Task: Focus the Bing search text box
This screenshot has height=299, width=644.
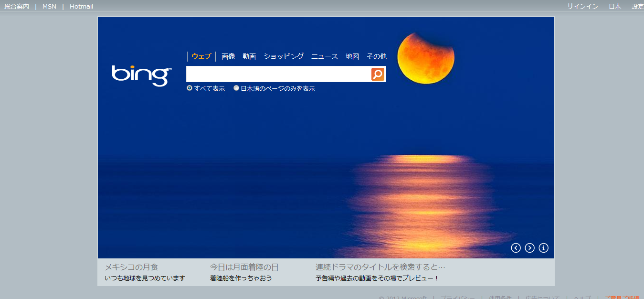Action: click(278, 74)
